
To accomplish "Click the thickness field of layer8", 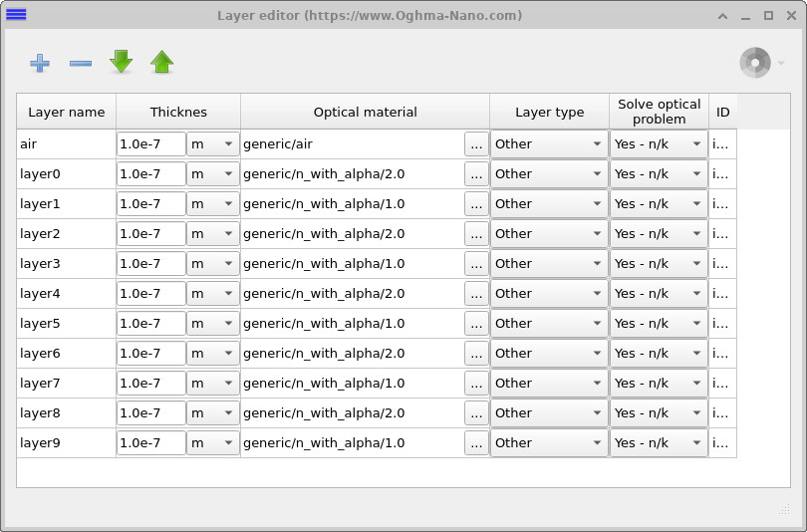I will click(151, 413).
